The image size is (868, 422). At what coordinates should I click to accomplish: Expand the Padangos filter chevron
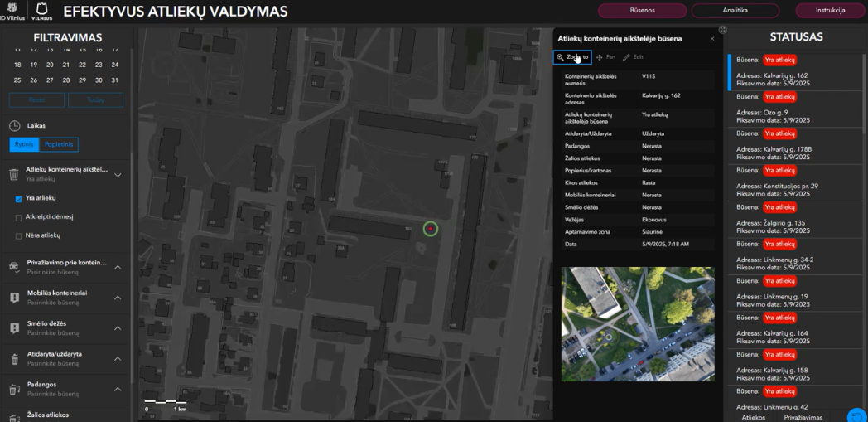[x=118, y=390]
